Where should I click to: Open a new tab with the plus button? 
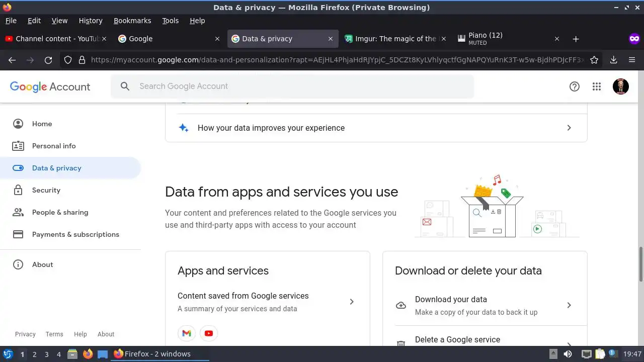pos(576,39)
